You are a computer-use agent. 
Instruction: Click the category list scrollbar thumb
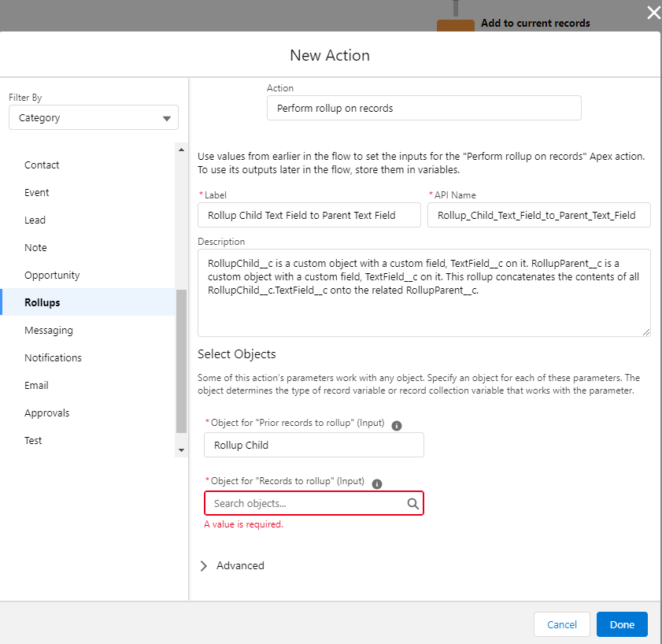[x=181, y=361]
